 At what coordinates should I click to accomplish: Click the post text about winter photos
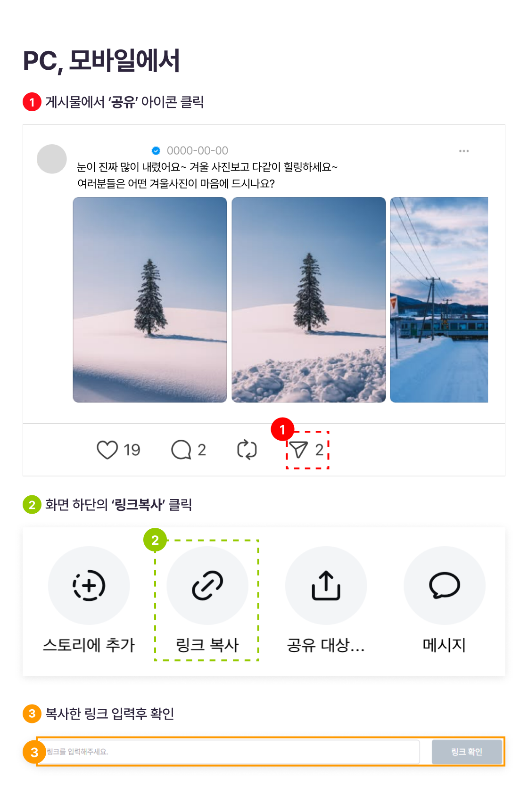207,175
